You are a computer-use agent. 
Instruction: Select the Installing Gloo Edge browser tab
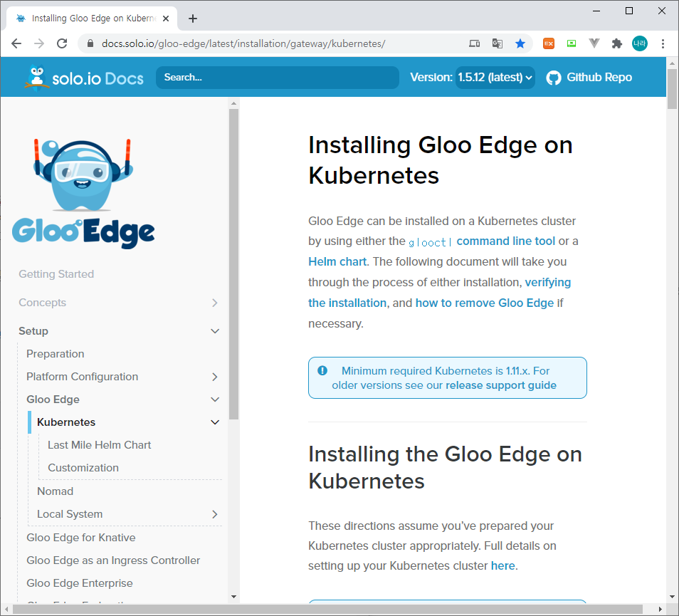[x=92, y=19]
